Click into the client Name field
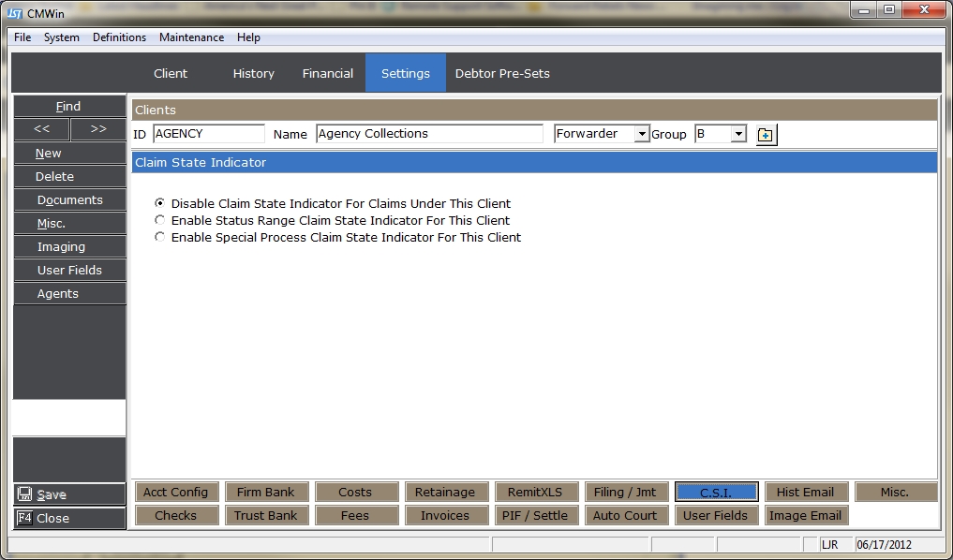This screenshot has width=953, height=560. [429, 134]
